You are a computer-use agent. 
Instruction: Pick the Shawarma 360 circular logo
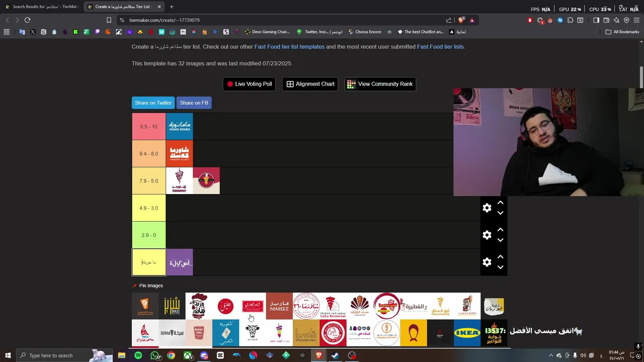306,306
